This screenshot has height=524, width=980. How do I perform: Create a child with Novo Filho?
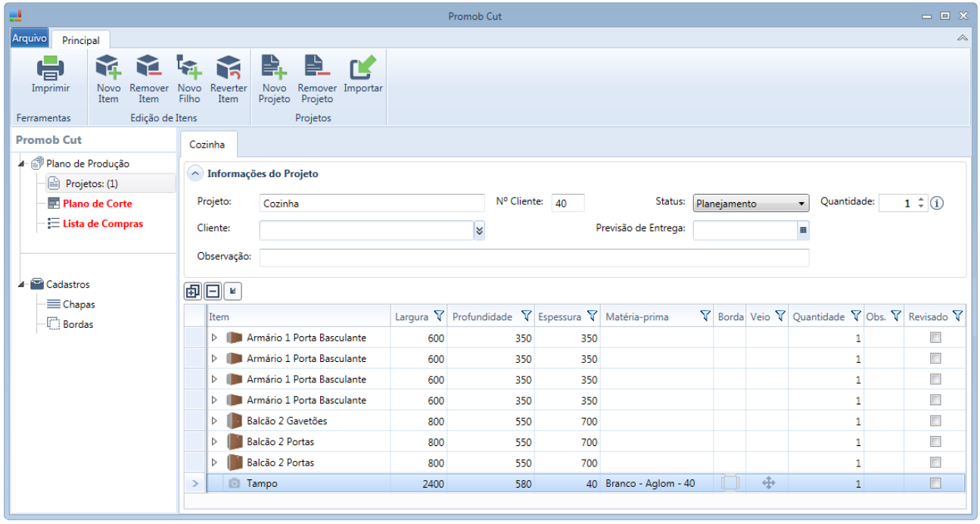(189, 67)
